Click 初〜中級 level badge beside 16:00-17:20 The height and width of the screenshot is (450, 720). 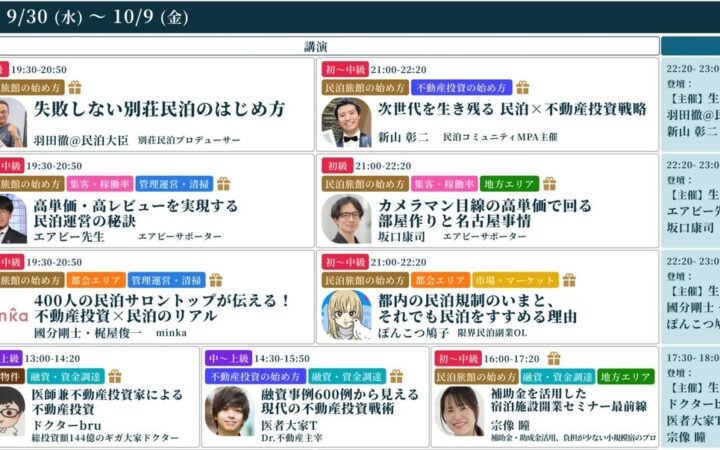[x=458, y=358]
